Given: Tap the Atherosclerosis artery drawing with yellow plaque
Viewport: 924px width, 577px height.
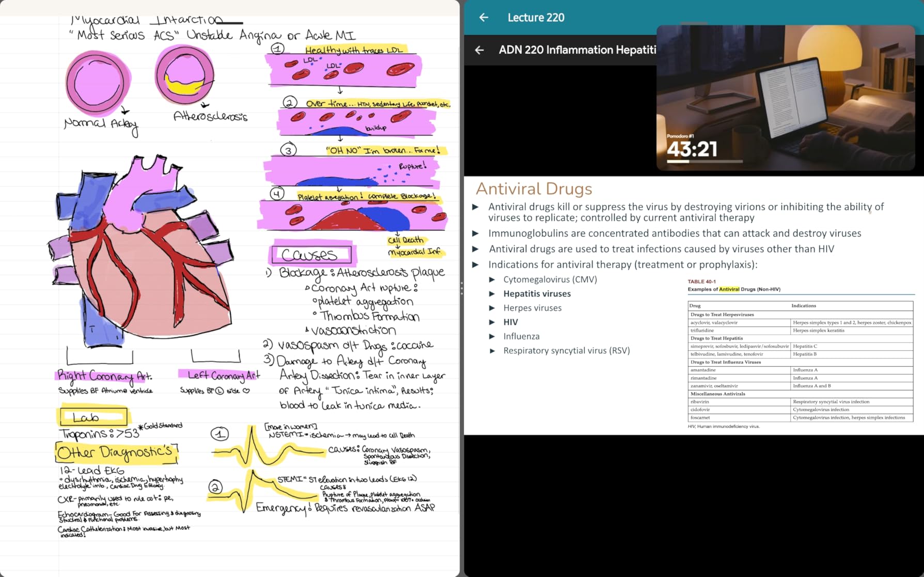Looking at the screenshot, I should click(184, 75).
